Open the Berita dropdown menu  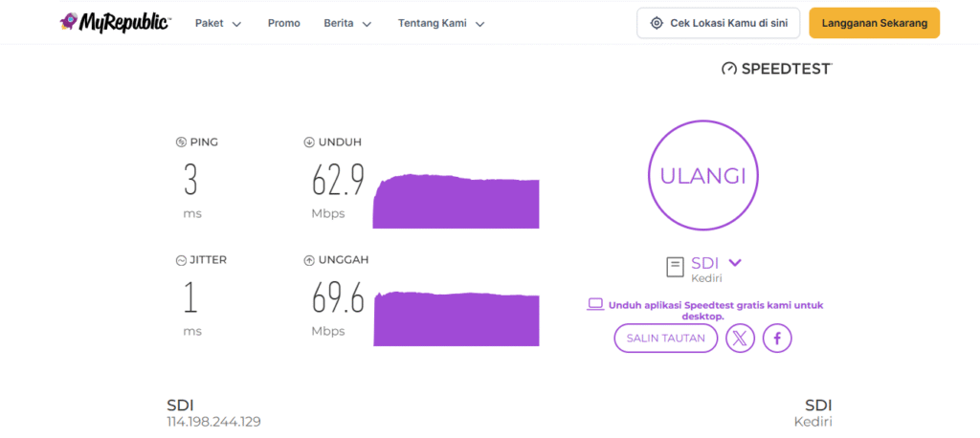coord(347,23)
